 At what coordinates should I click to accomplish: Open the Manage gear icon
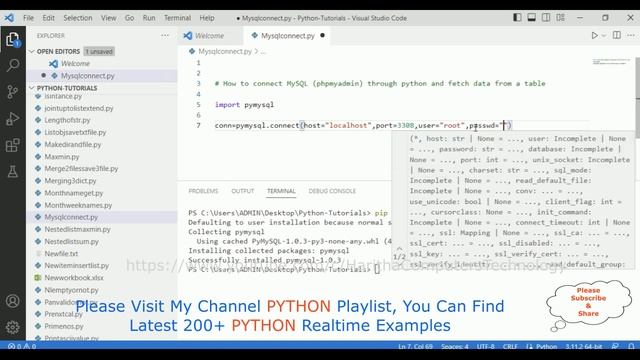[13, 327]
